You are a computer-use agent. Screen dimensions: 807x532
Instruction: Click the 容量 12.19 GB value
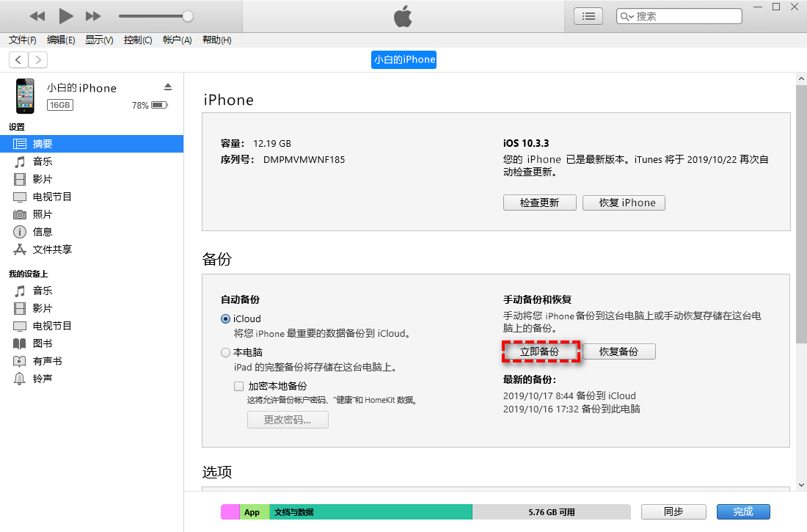(271, 144)
